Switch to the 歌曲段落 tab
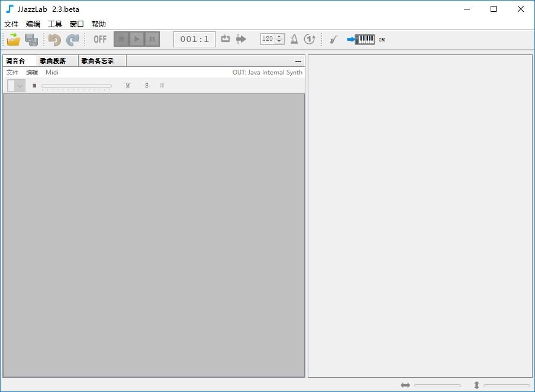This screenshot has width=535, height=392. [x=57, y=61]
